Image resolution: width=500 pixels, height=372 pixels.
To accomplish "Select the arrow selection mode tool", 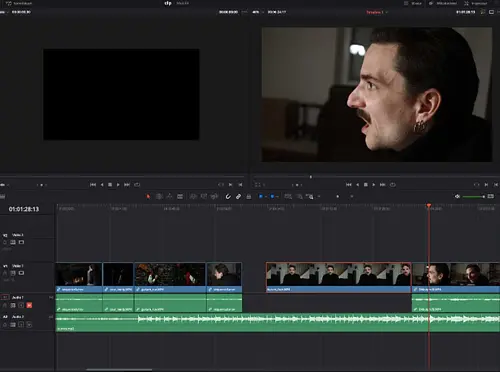I will (148, 196).
